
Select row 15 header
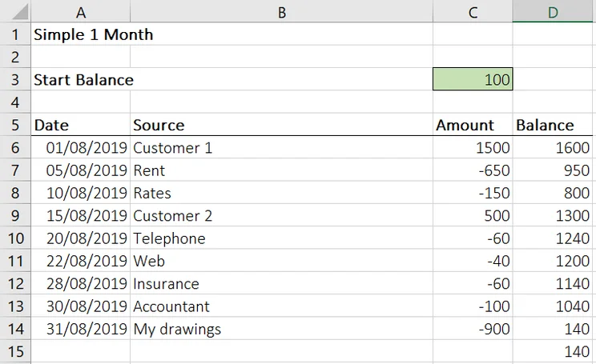pyautogui.click(x=15, y=351)
